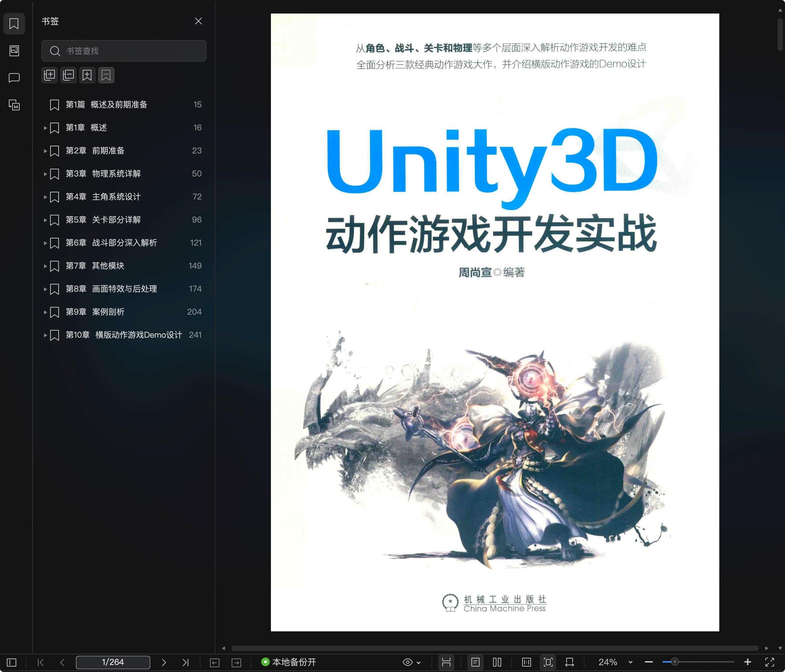This screenshot has height=672, width=785.
Task: Zoom out with minus button
Action: pos(649,662)
